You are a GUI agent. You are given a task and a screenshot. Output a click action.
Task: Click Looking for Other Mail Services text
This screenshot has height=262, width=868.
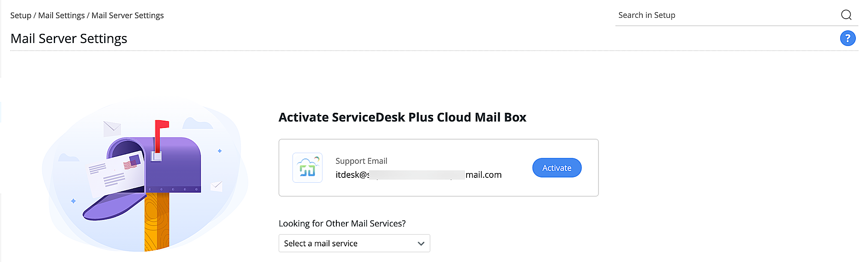pos(342,223)
